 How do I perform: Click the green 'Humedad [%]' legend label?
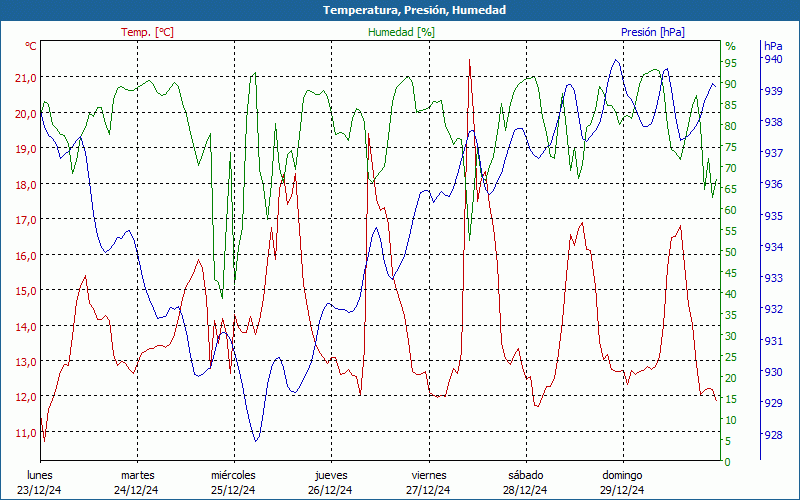click(x=402, y=32)
